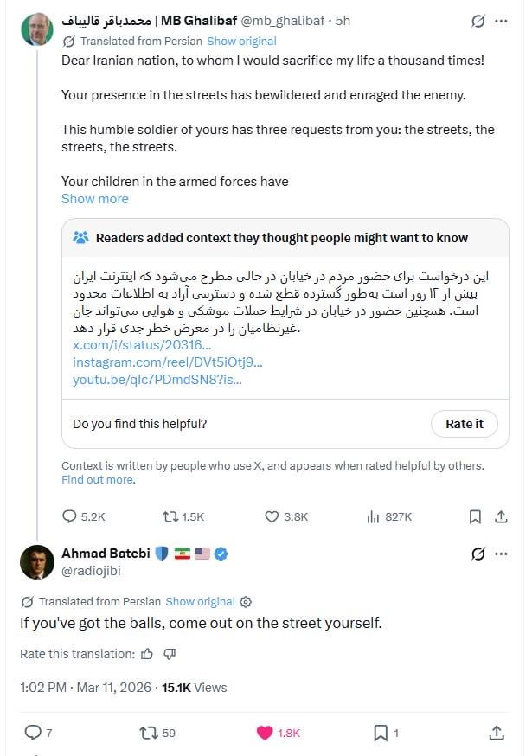Rate the translation thumbs up
The height and width of the screenshot is (756, 532).
[147, 654]
